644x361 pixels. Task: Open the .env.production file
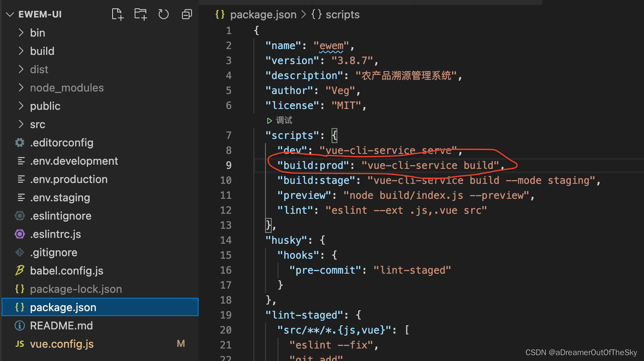pos(69,179)
